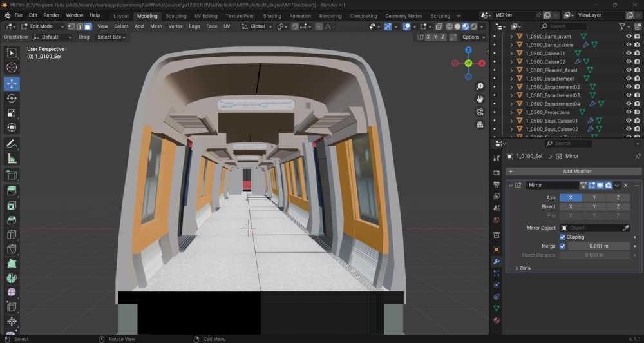Screen dimensions: 644x343
Task: Uncheck the Clipping checkbox
Action: point(563,237)
